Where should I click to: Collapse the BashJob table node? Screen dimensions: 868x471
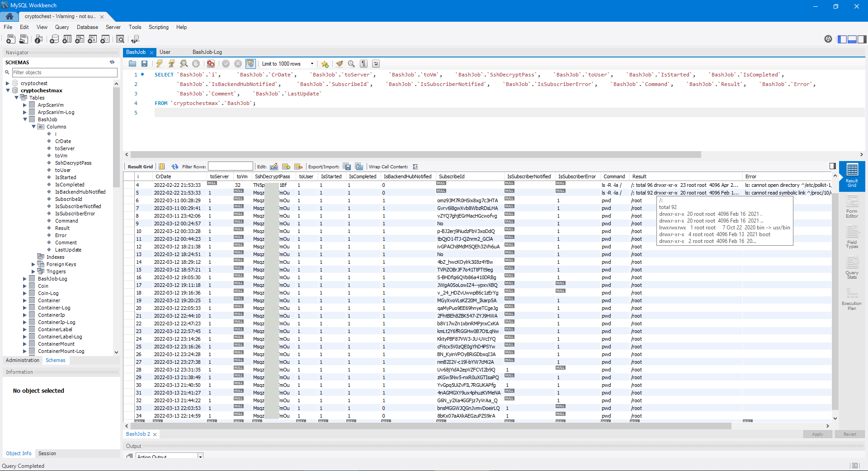click(x=25, y=119)
